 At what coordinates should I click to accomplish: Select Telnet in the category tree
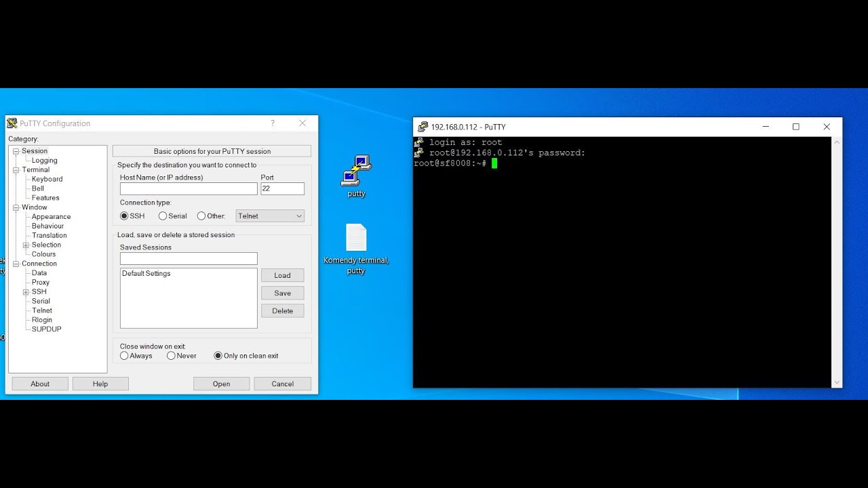pyautogui.click(x=42, y=310)
